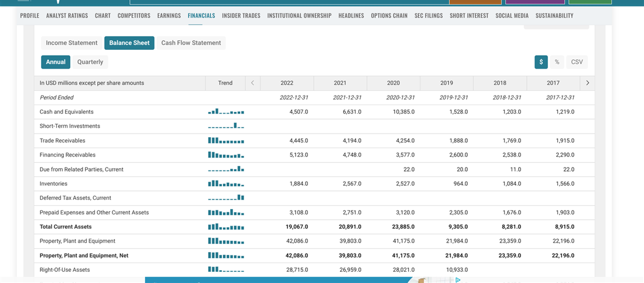
Task: Switch to Quarterly period view
Action: click(x=90, y=62)
